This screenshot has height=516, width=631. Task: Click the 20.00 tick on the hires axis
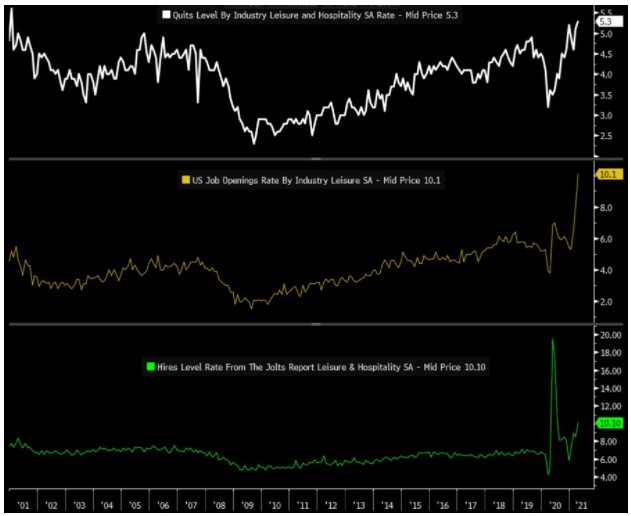click(610, 335)
